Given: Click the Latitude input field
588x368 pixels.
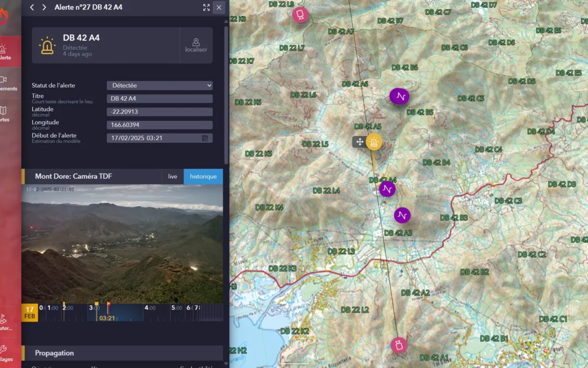Looking at the screenshot, I should (160, 112).
